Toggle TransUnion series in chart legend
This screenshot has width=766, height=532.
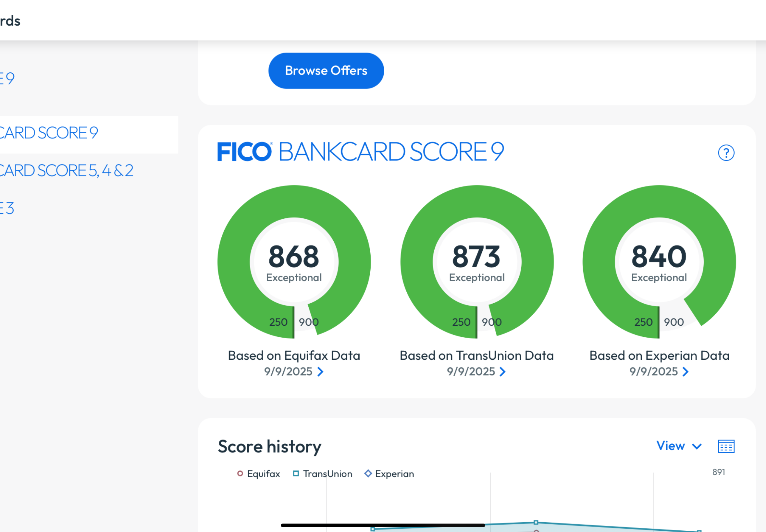coord(323,474)
